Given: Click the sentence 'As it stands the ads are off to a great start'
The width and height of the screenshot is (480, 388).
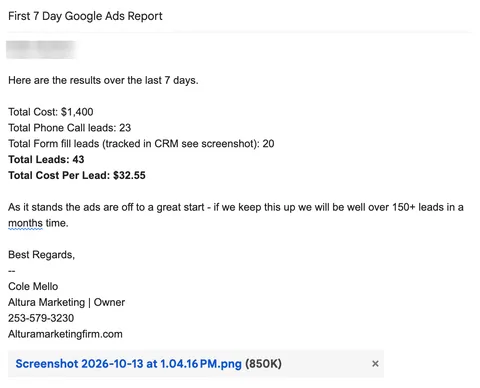Looking at the screenshot, I should 106,207.
